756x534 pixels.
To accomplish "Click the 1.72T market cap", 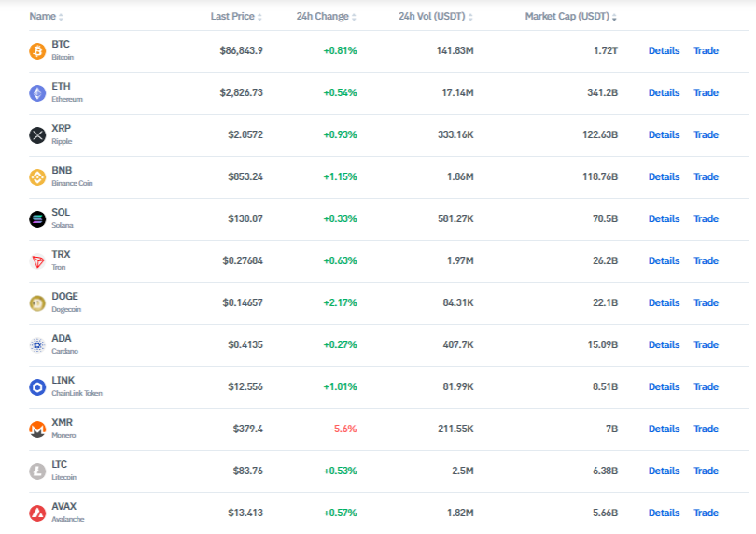I will coord(606,50).
